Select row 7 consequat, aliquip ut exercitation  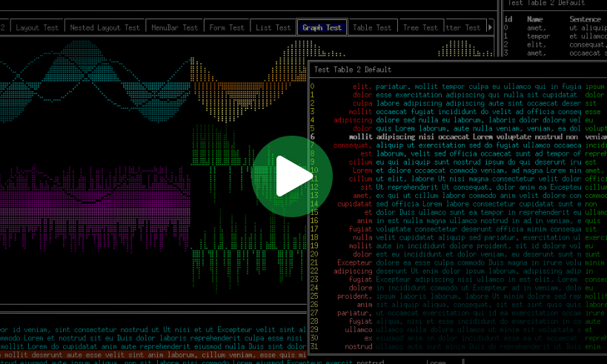(458, 145)
